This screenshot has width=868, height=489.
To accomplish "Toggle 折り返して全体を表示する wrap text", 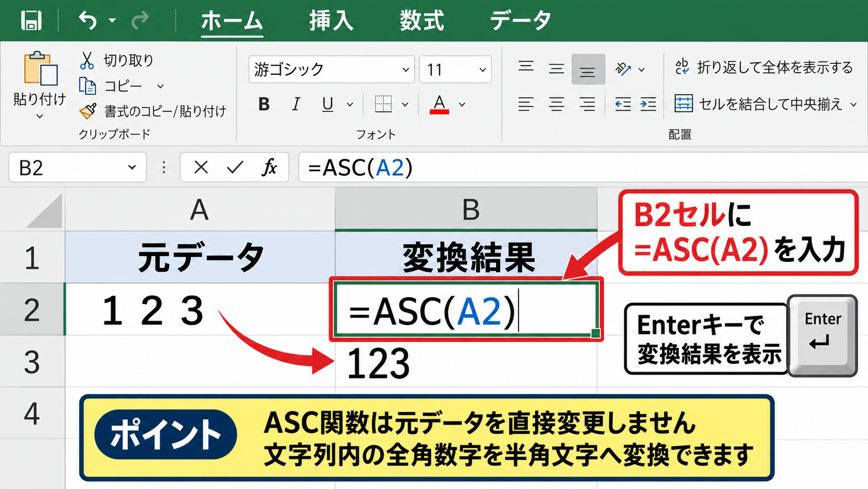I will point(764,68).
